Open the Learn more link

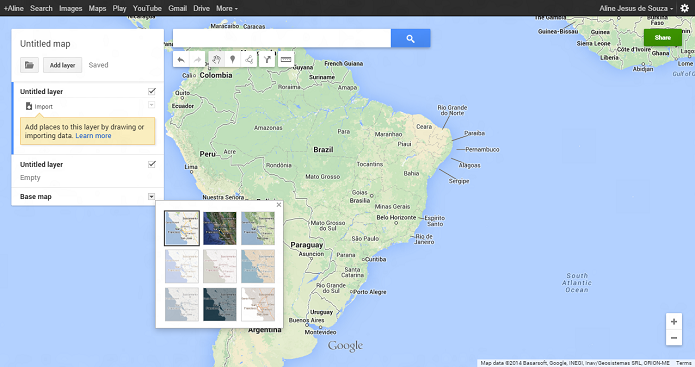(93, 136)
